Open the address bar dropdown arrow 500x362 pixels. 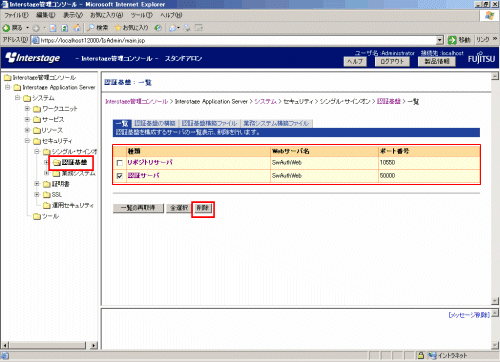point(440,40)
